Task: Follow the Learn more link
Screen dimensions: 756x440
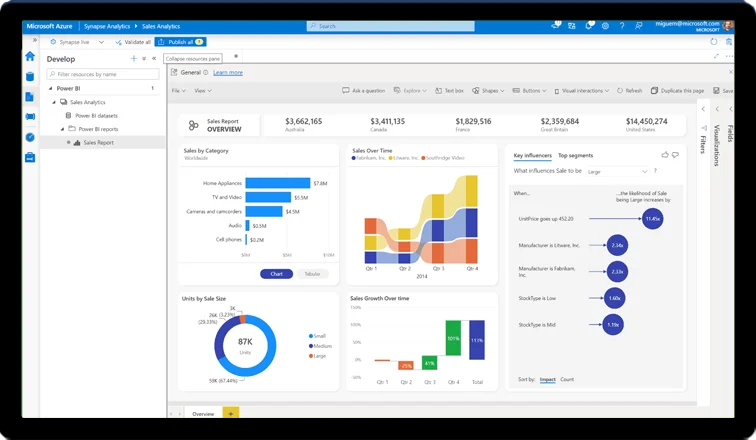Action: coord(228,72)
